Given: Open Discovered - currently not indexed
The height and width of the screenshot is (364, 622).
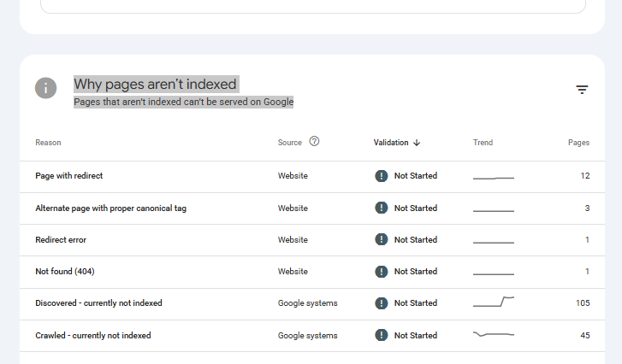Looking at the screenshot, I should point(98,303).
